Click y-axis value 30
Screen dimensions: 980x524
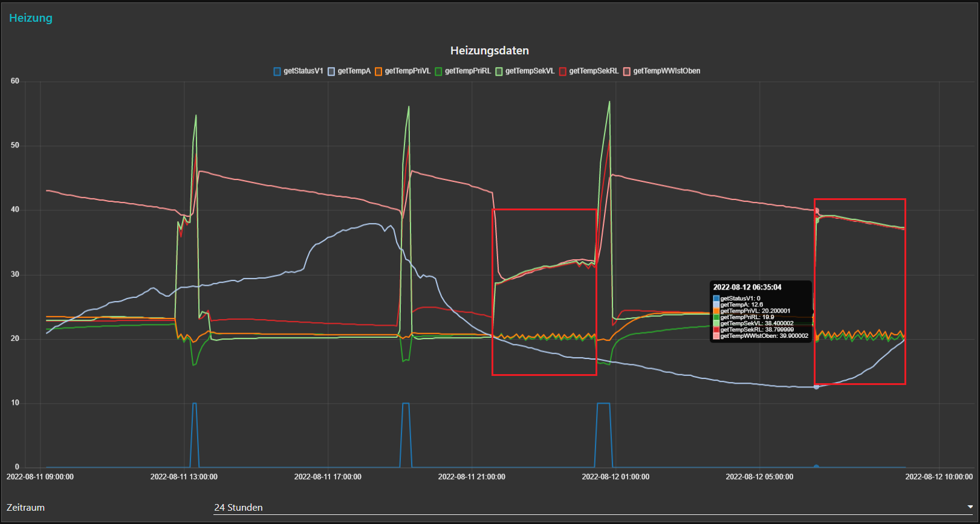[x=15, y=274]
